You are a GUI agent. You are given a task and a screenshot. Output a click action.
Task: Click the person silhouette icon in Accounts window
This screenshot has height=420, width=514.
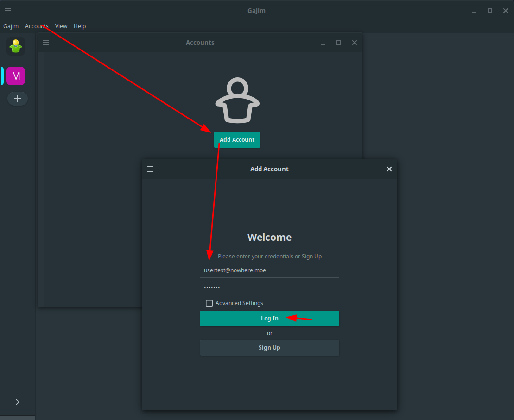coord(237,100)
